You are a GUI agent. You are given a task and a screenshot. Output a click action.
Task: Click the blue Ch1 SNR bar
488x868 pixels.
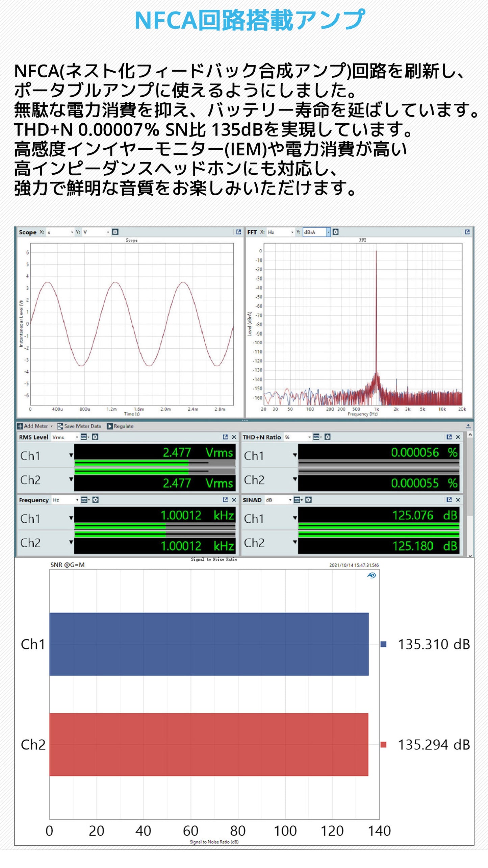(x=209, y=644)
